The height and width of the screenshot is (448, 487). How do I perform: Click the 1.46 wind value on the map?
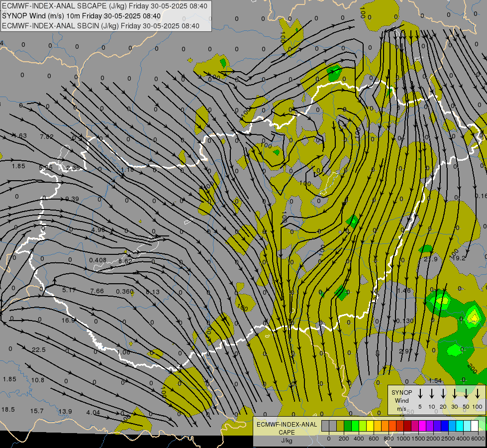coord(404,290)
